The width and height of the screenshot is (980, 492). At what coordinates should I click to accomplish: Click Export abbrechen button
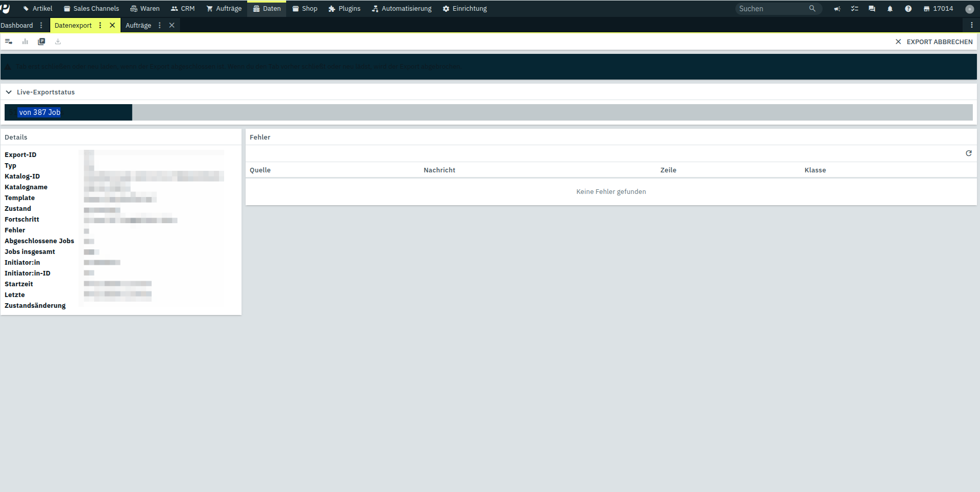(933, 42)
